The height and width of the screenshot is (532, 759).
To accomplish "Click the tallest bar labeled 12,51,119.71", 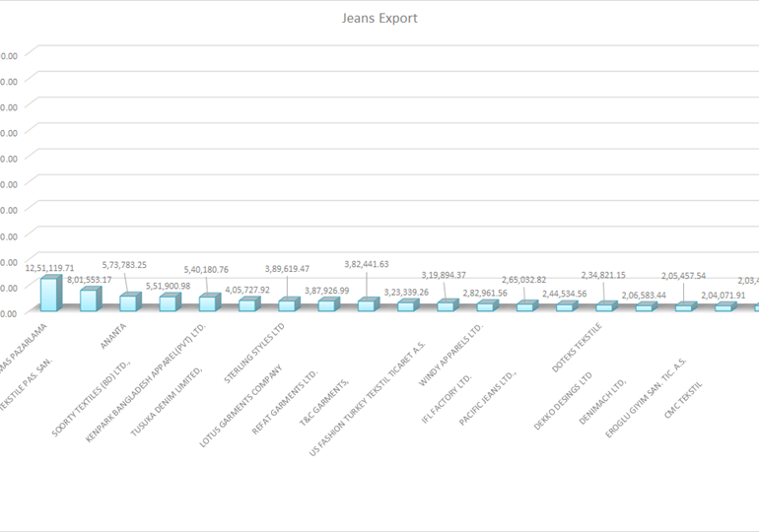I will 50,293.
